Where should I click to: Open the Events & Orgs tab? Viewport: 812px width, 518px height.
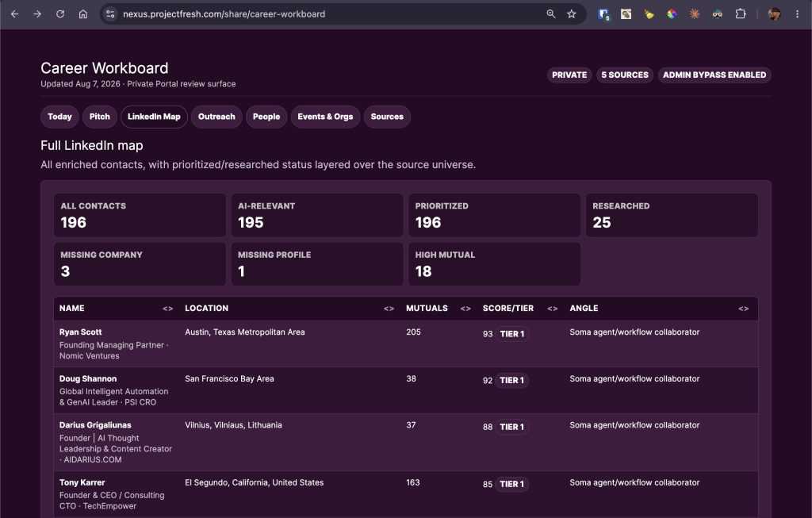325,117
